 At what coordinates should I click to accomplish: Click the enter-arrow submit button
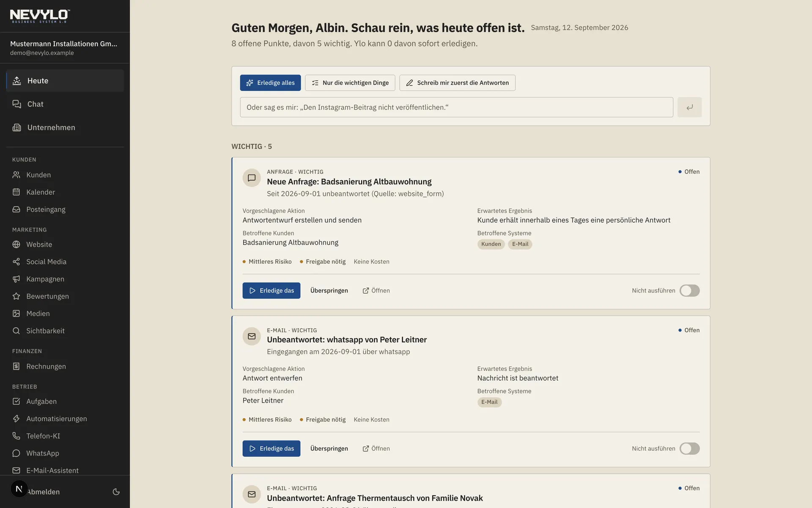(x=689, y=108)
